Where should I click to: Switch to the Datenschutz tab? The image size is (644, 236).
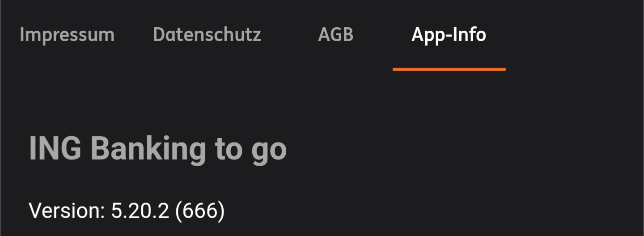(207, 35)
